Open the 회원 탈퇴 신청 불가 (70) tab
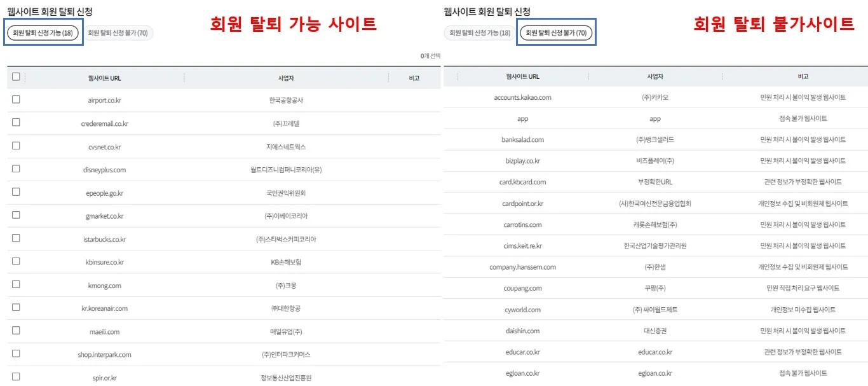Viewport: 868px width, 386px height. pyautogui.click(x=556, y=32)
